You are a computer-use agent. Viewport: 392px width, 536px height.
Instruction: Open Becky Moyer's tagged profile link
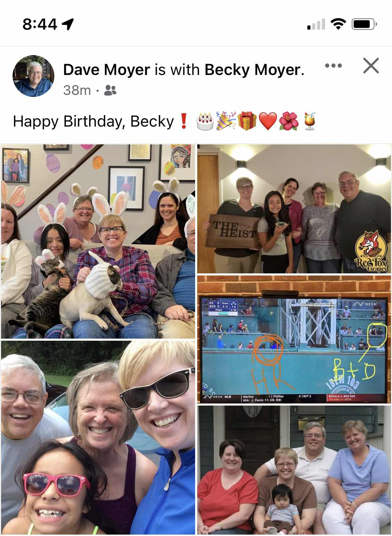click(253, 70)
